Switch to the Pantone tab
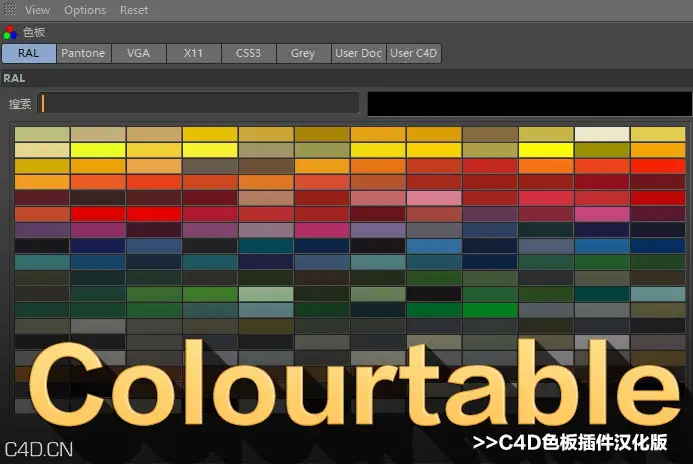 [x=83, y=53]
